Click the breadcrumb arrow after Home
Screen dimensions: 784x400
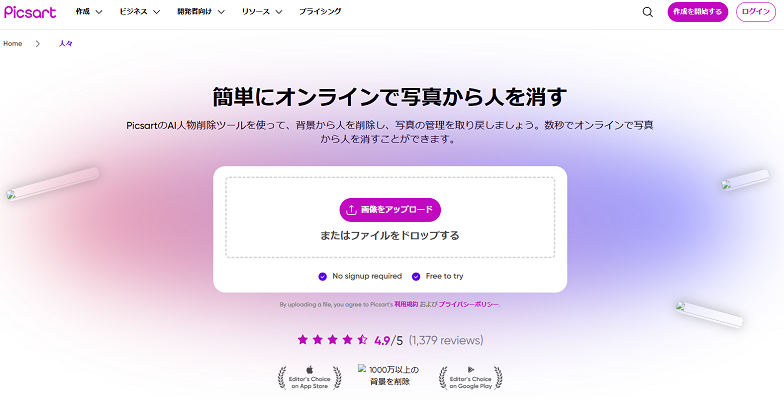pyautogui.click(x=38, y=44)
